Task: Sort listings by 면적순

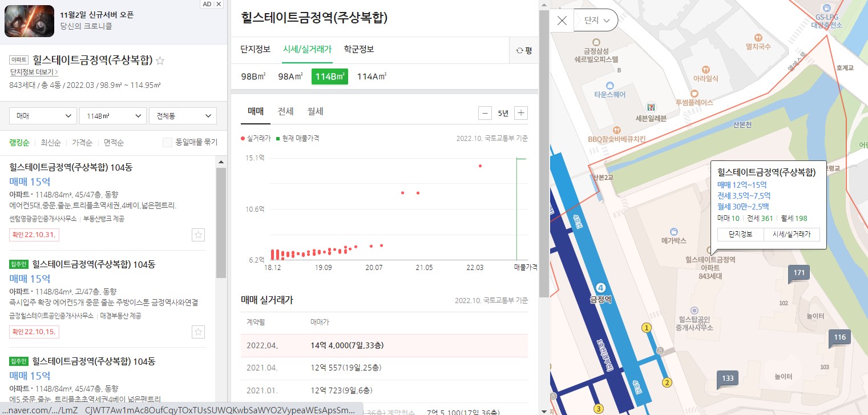Action: [x=114, y=142]
